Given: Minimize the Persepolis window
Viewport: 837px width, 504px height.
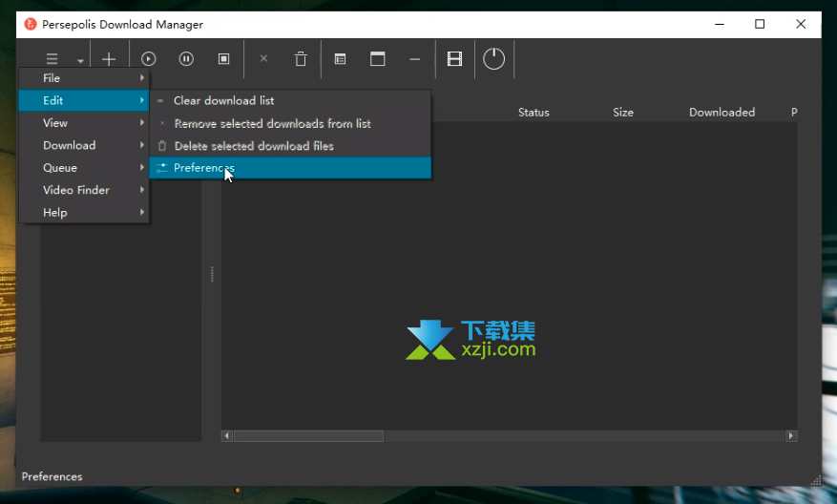Looking at the screenshot, I should 720,25.
